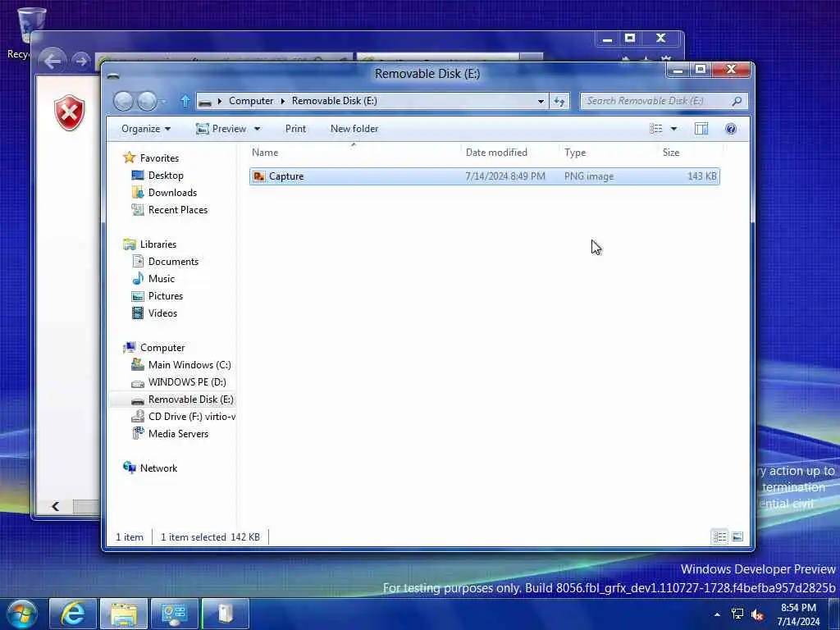840x630 pixels.
Task: Click the search magnifier icon
Action: click(x=737, y=101)
